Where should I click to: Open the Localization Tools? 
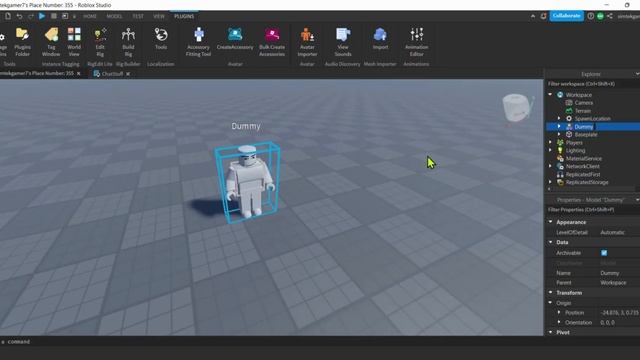(x=161, y=39)
